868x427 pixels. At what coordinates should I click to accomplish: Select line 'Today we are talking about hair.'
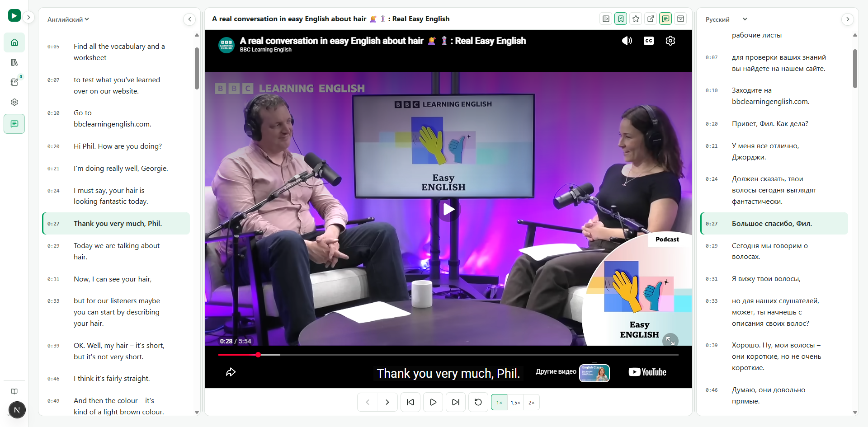pyautogui.click(x=116, y=251)
